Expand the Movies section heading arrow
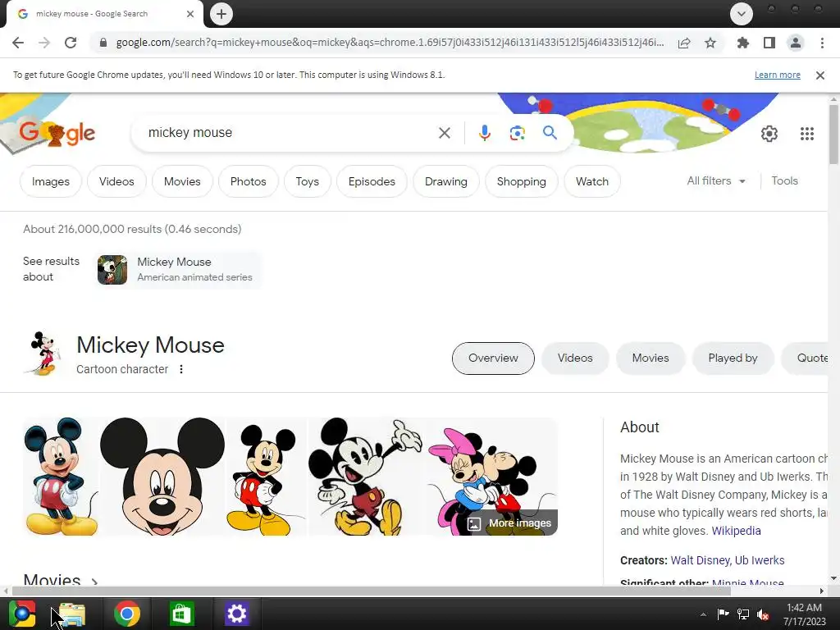The height and width of the screenshot is (630, 840). (x=94, y=582)
